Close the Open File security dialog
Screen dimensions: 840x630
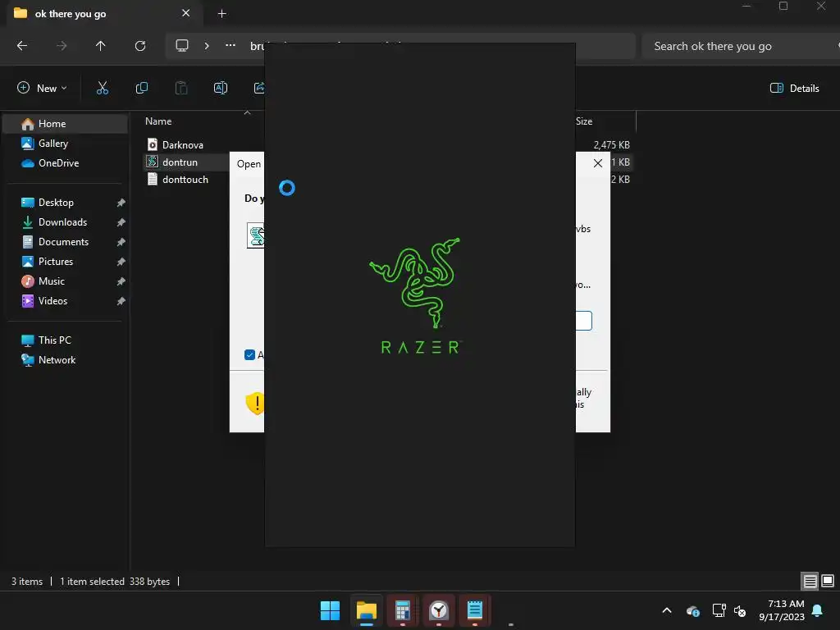click(x=598, y=163)
